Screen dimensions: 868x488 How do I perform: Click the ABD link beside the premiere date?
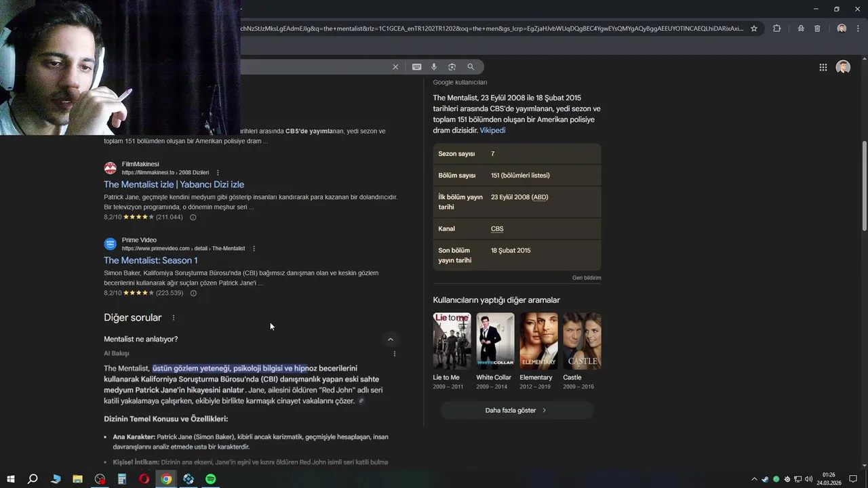point(540,197)
